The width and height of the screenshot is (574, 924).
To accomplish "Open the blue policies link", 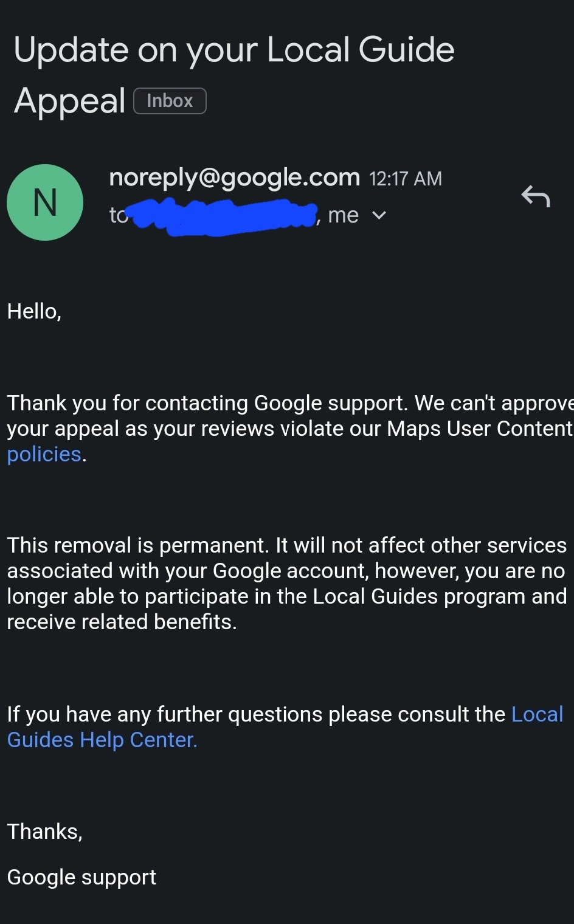I will point(44,454).
